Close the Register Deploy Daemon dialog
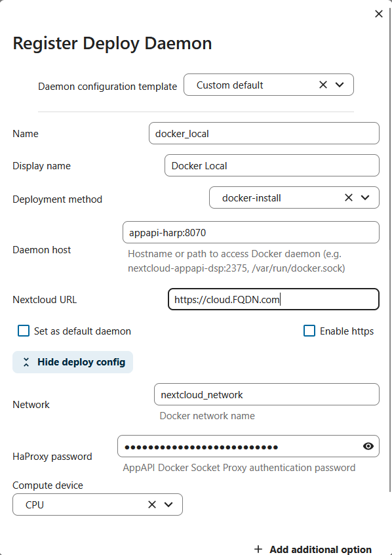The height and width of the screenshot is (555, 392). pyautogui.click(x=378, y=14)
